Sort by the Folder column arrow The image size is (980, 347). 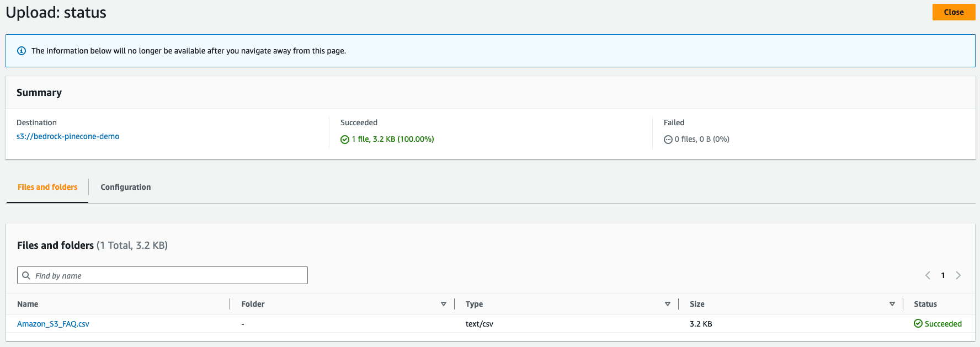tap(444, 304)
